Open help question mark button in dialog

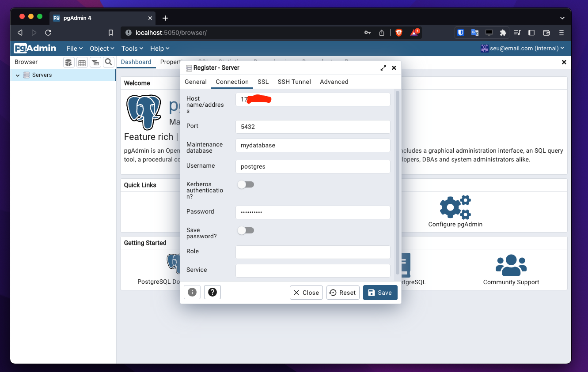(212, 292)
